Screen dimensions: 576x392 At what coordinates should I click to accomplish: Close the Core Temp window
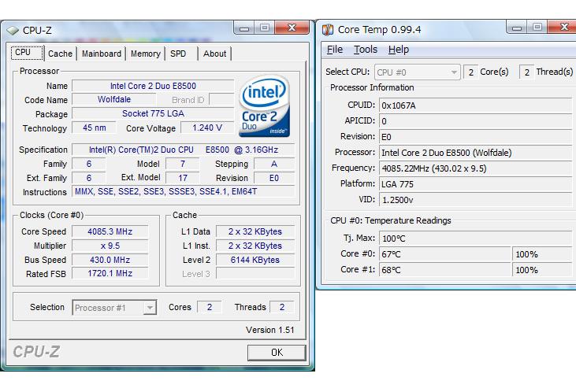[x=563, y=27]
